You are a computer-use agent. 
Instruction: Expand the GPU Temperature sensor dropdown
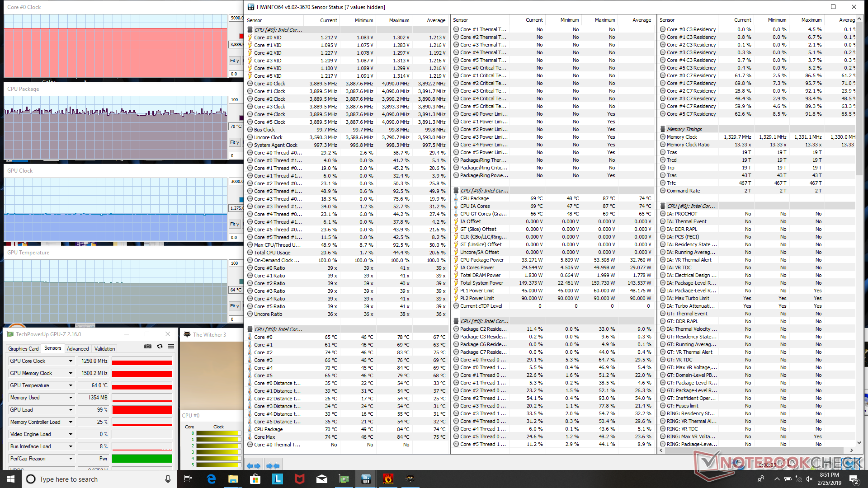pos(71,385)
